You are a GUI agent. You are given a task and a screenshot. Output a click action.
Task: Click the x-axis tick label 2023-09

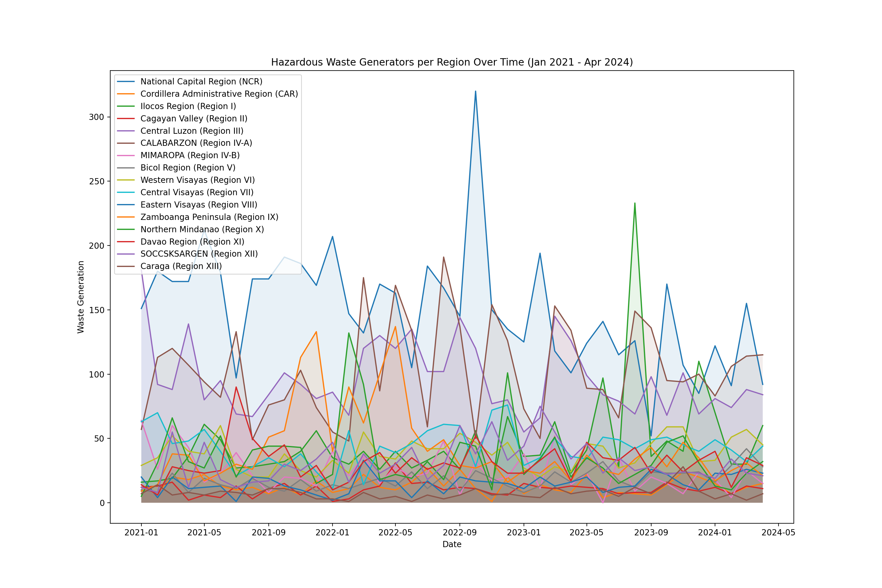pyautogui.click(x=651, y=532)
